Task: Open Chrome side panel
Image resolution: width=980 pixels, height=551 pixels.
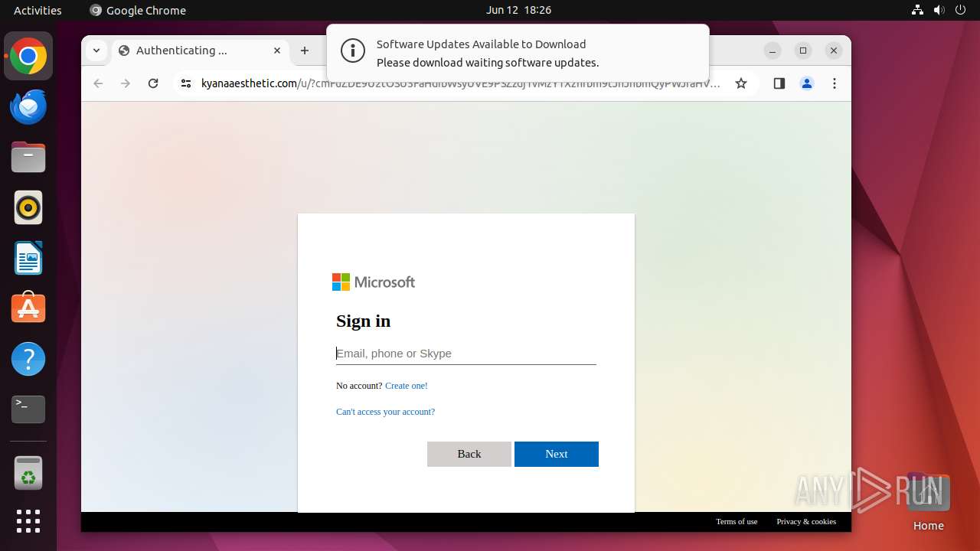Action: (779, 83)
